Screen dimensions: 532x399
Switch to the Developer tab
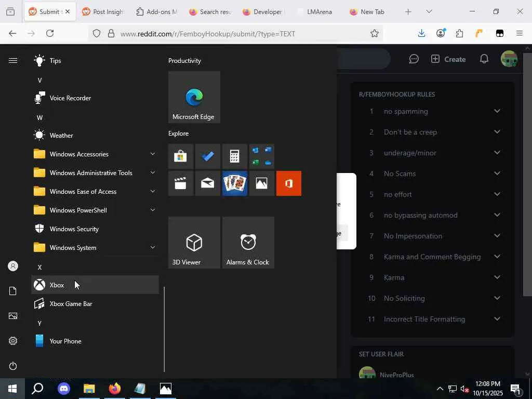(264, 11)
